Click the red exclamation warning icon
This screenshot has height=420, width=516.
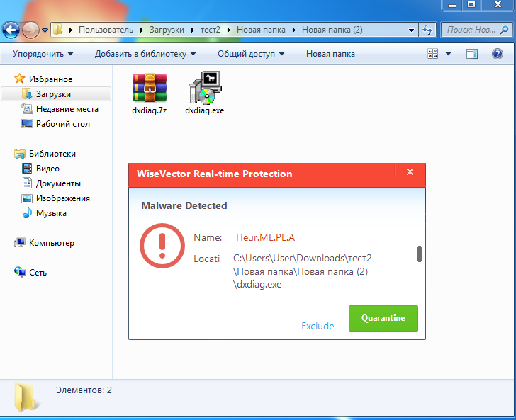[162, 246]
